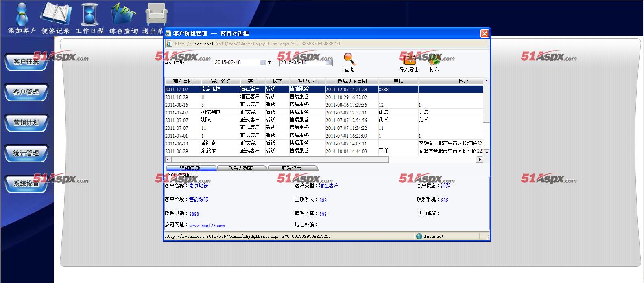Click the 类型 column header
Screen dimensions: 644x283
pyautogui.click(x=253, y=81)
